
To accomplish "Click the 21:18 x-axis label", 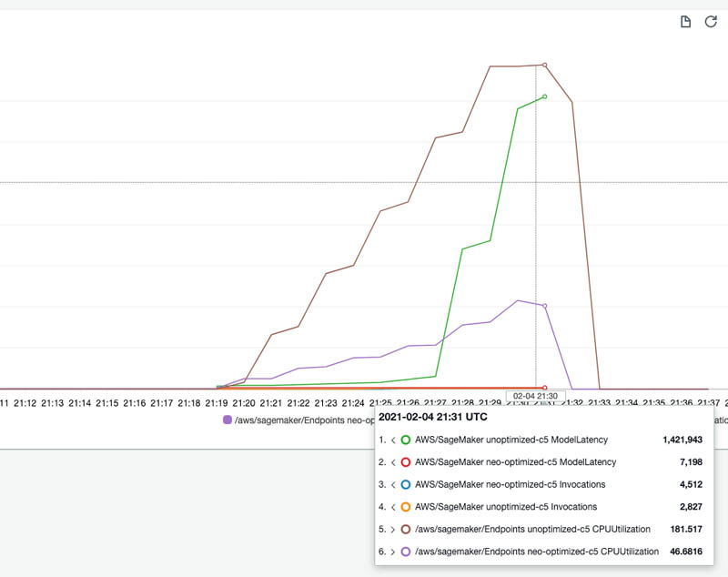I will tap(189, 403).
